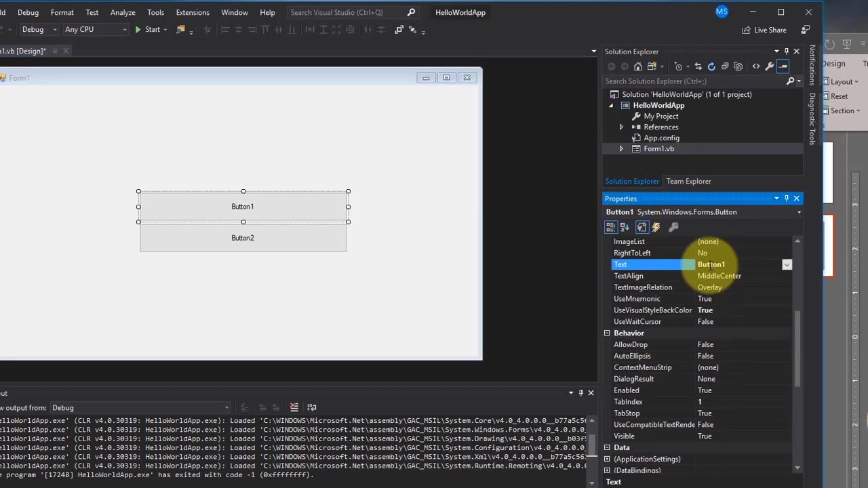This screenshot has width=868, height=488.
Task: Open the Debug menu
Action: click(x=28, y=12)
